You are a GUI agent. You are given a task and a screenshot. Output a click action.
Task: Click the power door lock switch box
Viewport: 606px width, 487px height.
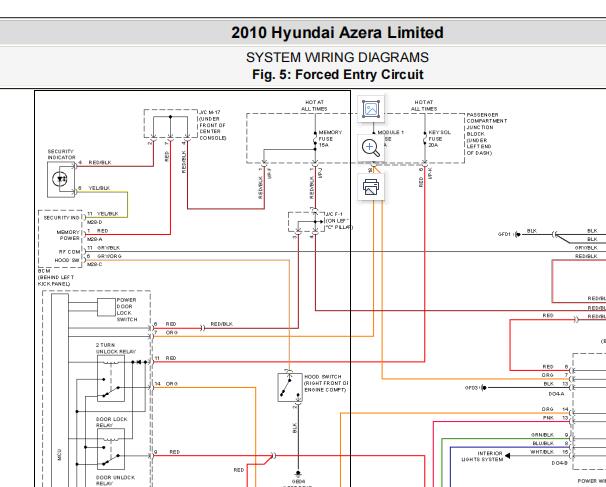click(x=106, y=308)
